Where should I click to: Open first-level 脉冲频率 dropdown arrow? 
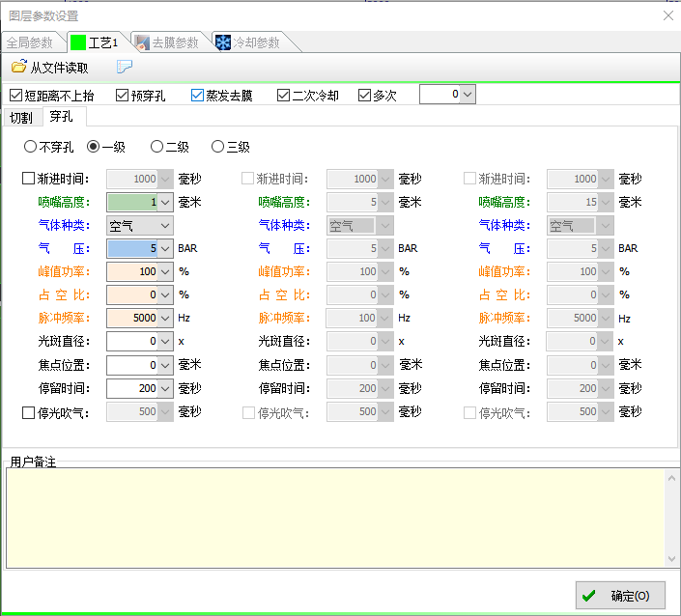pos(165,319)
